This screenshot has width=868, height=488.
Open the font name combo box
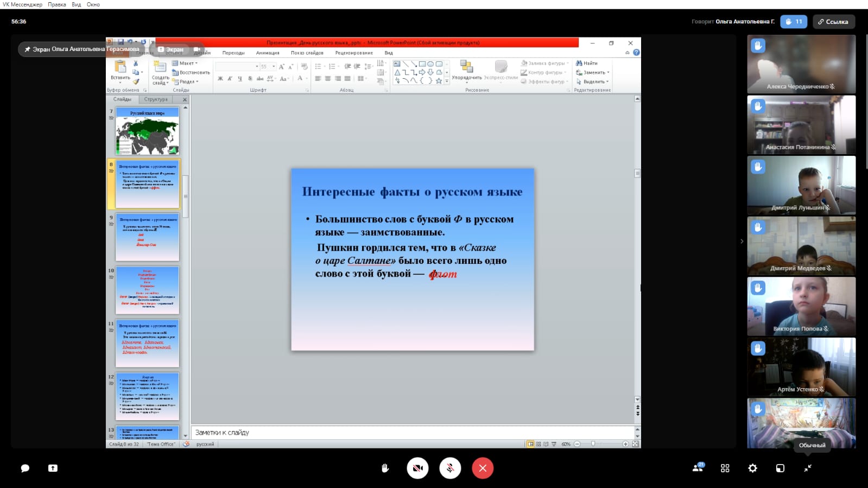pos(237,66)
